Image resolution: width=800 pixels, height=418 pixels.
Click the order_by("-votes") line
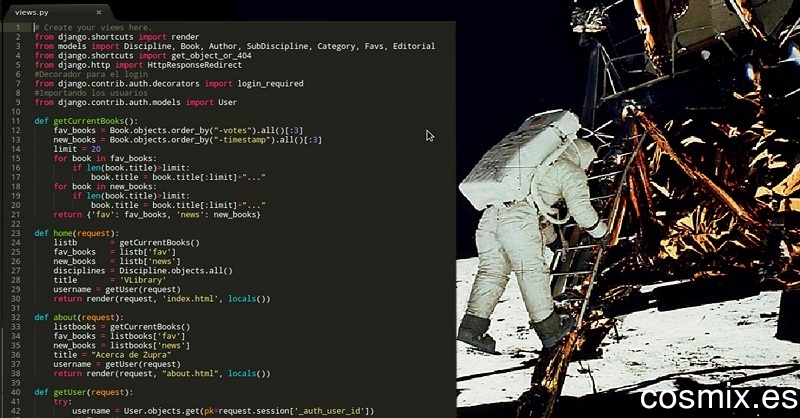178,130
